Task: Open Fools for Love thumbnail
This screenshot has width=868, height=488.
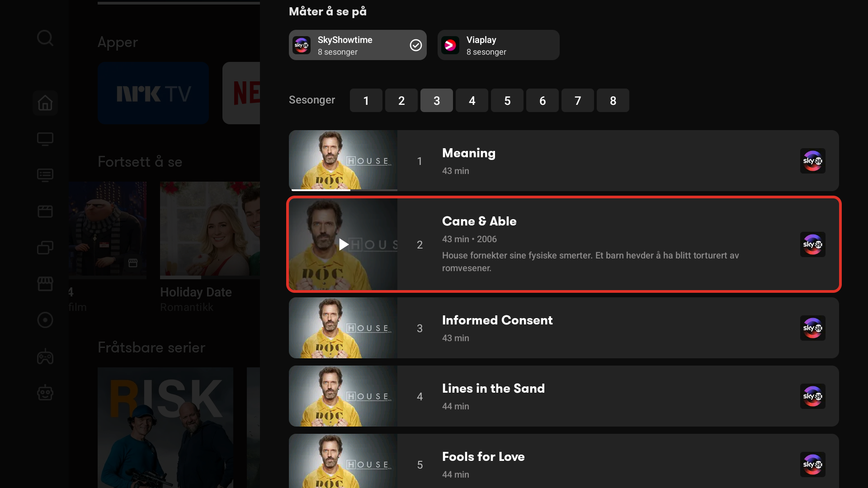Action: pos(343,461)
